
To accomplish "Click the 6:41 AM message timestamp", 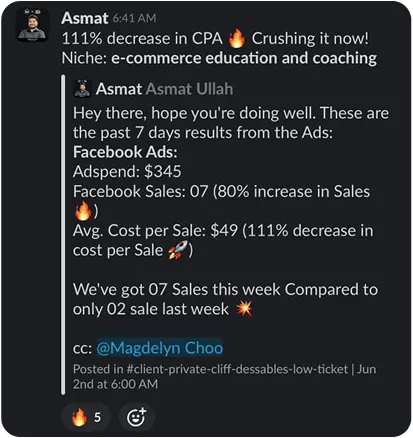I will pyautogui.click(x=134, y=18).
